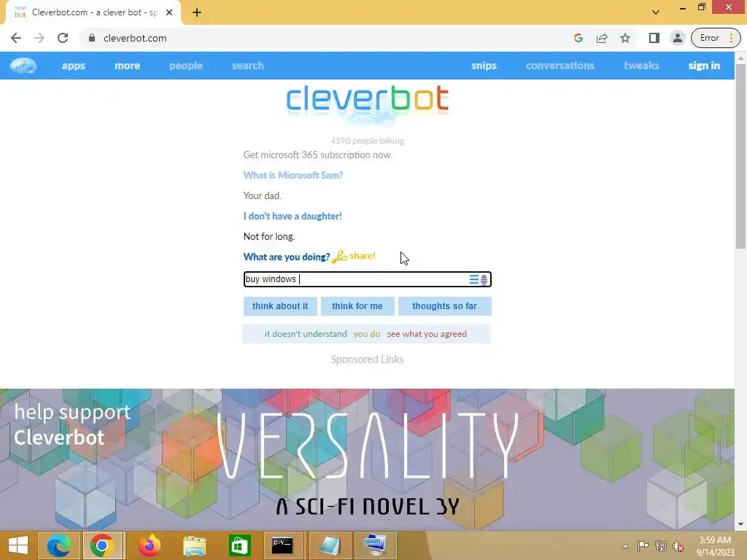Click the large cleverbot logo

pyautogui.click(x=368, y=101)
